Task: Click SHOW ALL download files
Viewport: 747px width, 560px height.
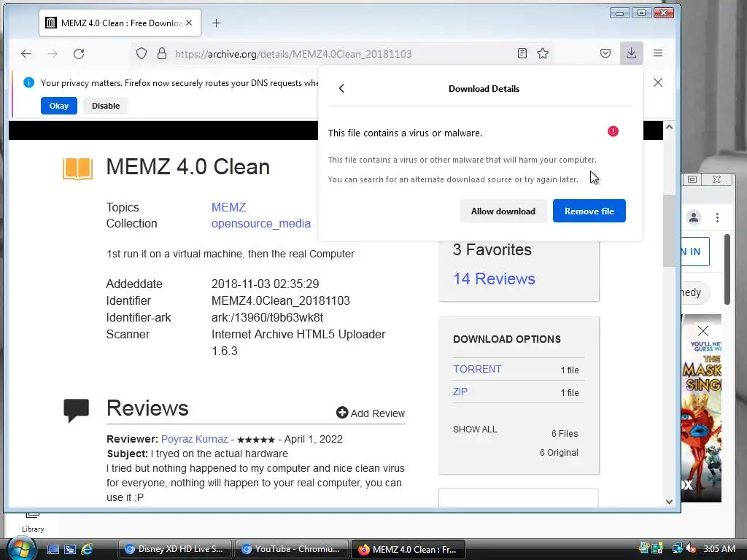Action: point(475,429)
